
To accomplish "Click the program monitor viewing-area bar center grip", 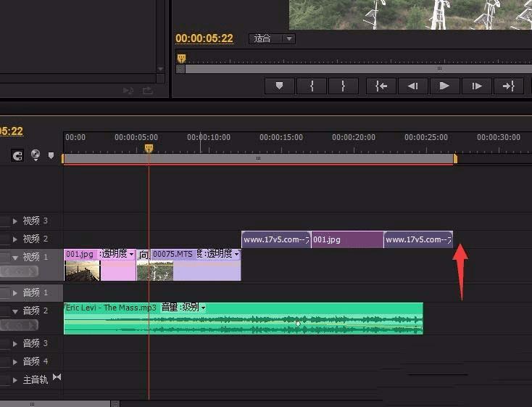I will click(439, 69).
